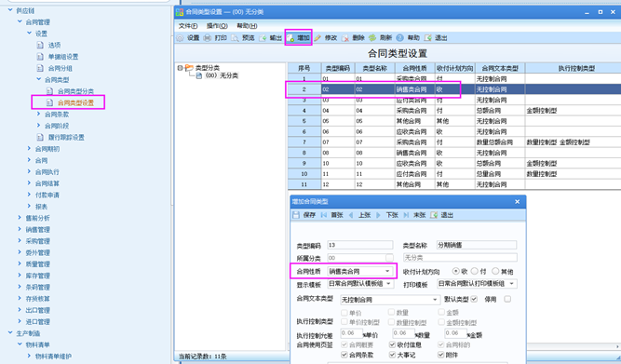Click the 修改 pencil icon
This screenshot has width=621, height=364.
pyautogui.click(x=317, y=38)
